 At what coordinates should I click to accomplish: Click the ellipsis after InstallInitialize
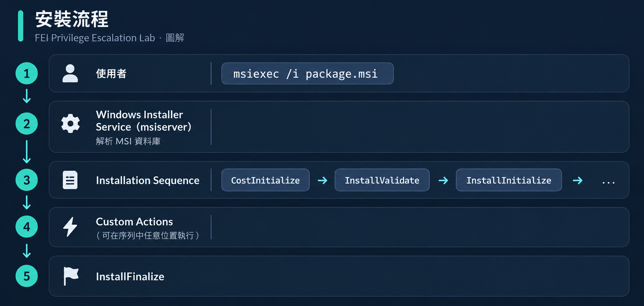pos(608,182)
